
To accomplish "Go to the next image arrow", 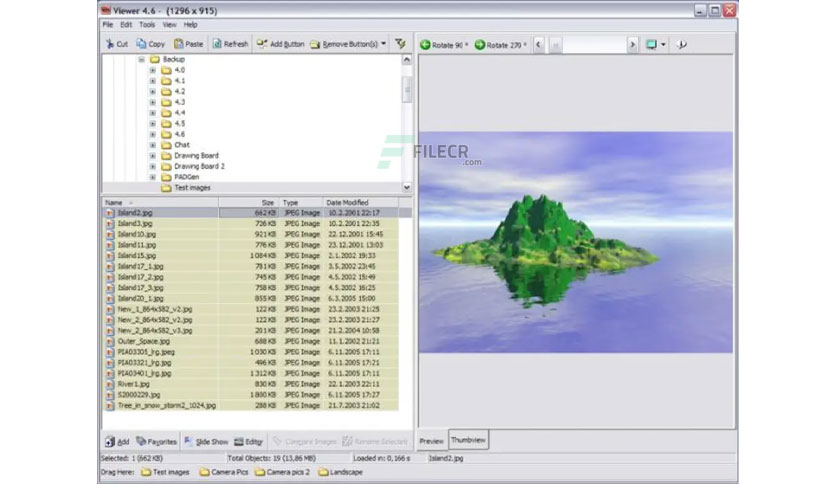I will coord(632,45).
